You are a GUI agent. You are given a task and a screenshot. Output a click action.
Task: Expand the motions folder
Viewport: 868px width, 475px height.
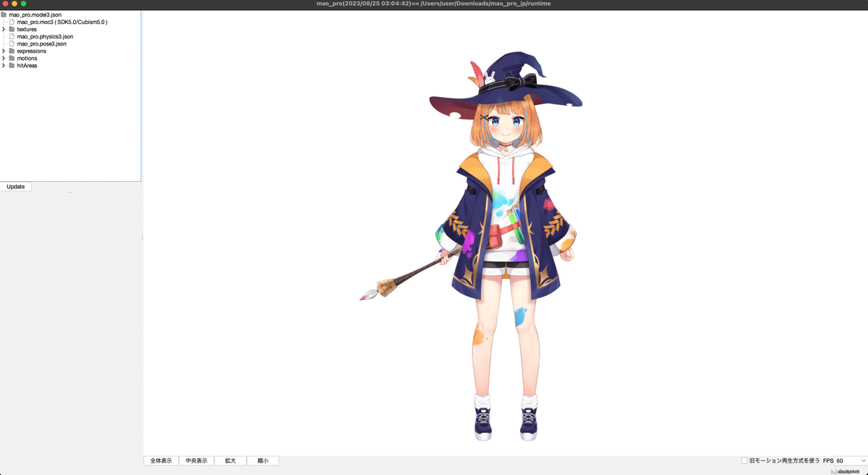click(4, 58)
